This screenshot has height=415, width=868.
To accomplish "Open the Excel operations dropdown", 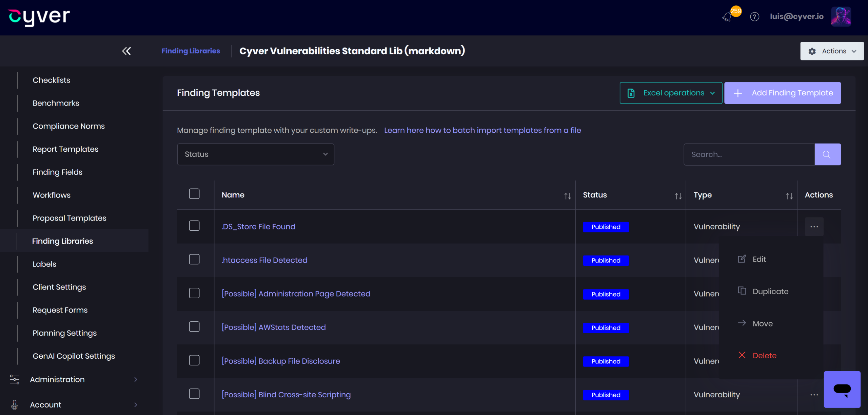I will pyautogui.click(x=671, y=93).
